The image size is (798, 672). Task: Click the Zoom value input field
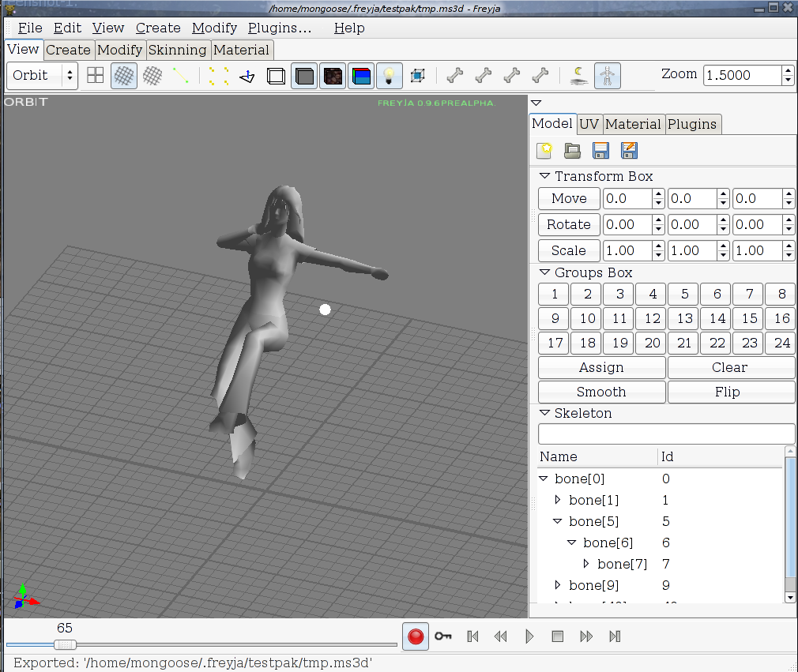(743, 75)
